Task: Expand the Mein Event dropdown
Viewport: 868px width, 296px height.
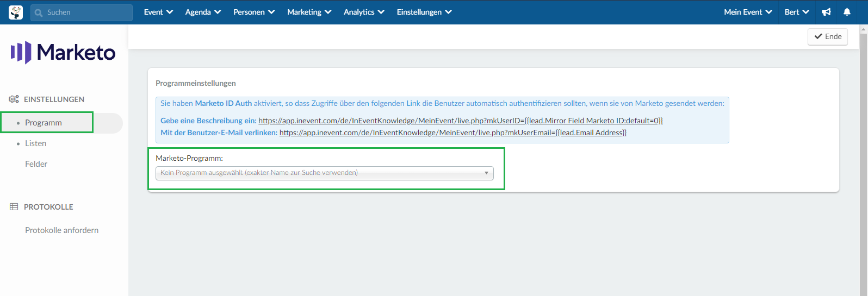Action: click(748, 12)
